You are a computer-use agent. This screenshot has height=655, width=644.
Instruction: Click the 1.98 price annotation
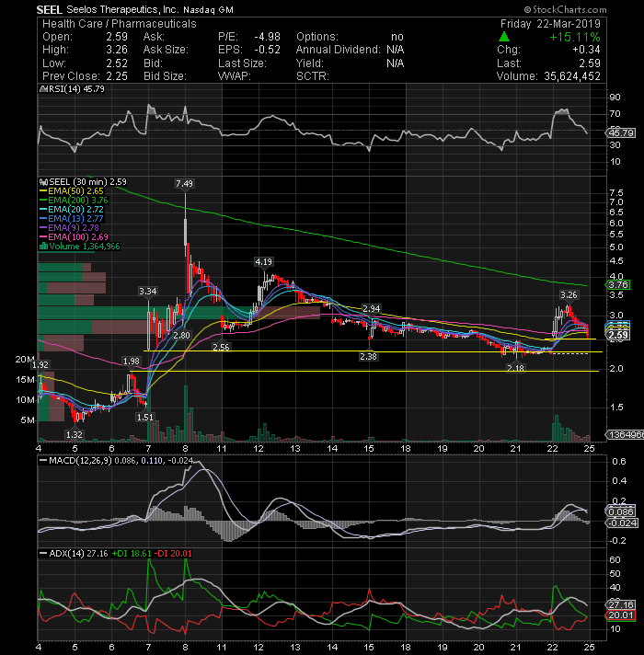(132, 362)
